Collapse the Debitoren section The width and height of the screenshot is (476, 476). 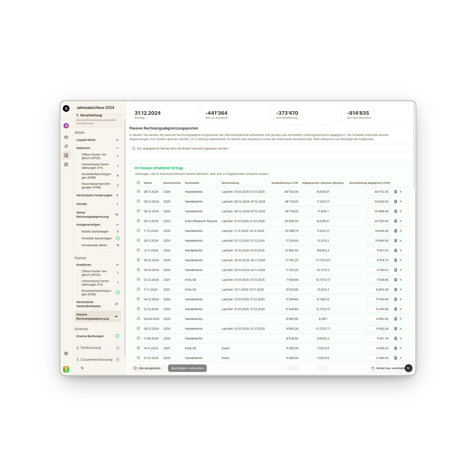[x=118, y=148]
